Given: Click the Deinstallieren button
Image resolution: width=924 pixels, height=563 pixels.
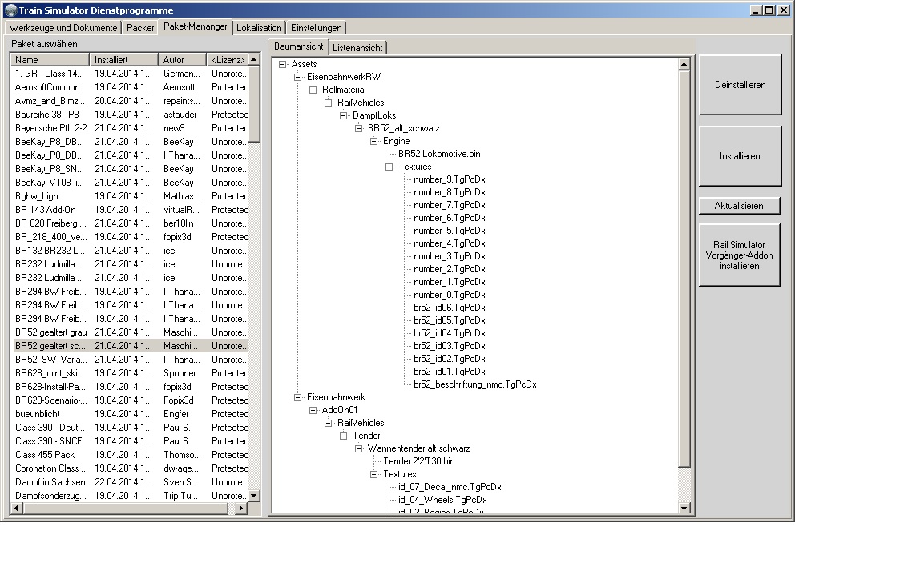Looking at the screenshot, I should click(x=740, y=85).
